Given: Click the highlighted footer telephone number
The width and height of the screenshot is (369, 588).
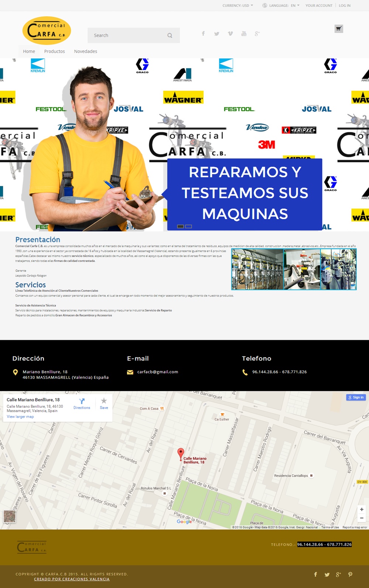Looking at the screenshot, I should click(x=324, y=544).
